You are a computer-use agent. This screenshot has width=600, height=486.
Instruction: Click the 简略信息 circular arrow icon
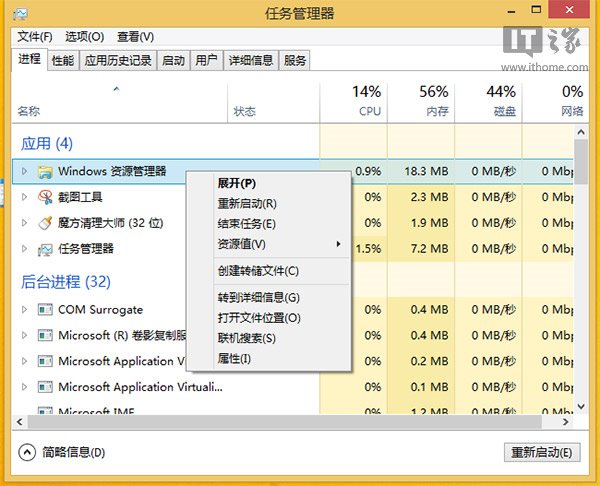[x=27, y=453]
